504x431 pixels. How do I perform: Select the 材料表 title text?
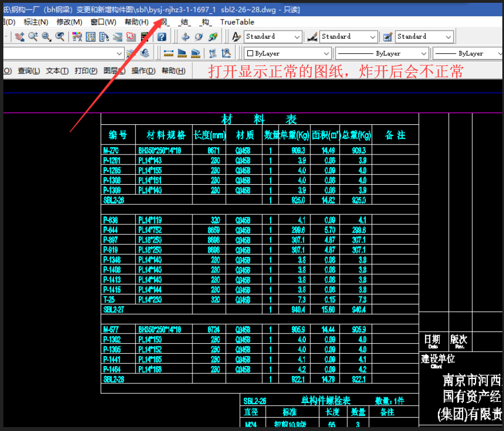(259, 119)
